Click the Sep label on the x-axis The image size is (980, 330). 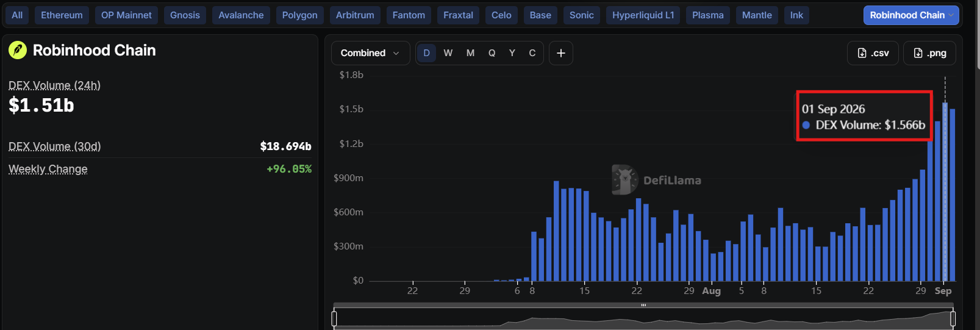(943, 291)
